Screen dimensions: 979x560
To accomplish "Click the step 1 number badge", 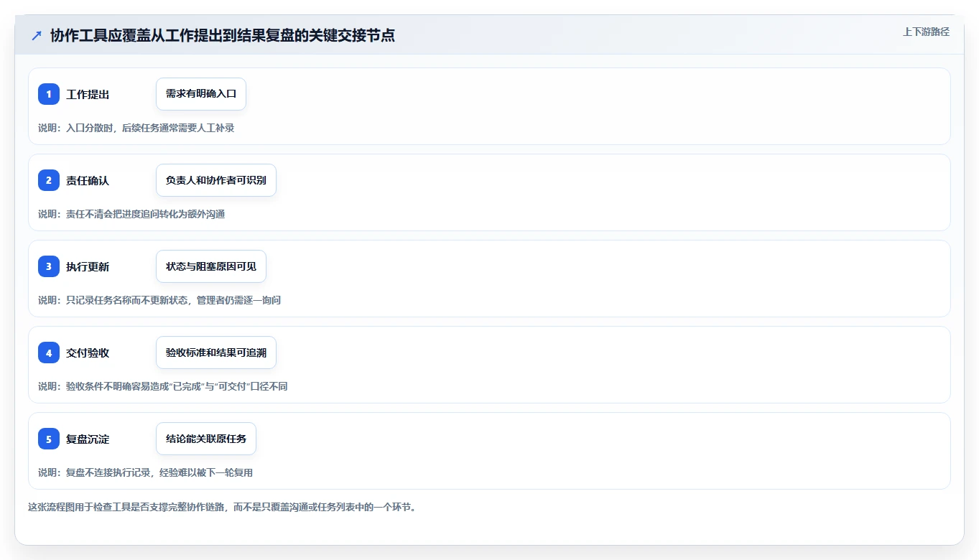I will 49,94.
